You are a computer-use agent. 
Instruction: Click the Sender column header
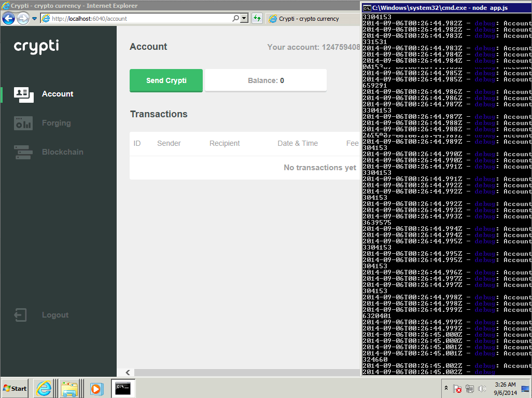pos(169,143)
